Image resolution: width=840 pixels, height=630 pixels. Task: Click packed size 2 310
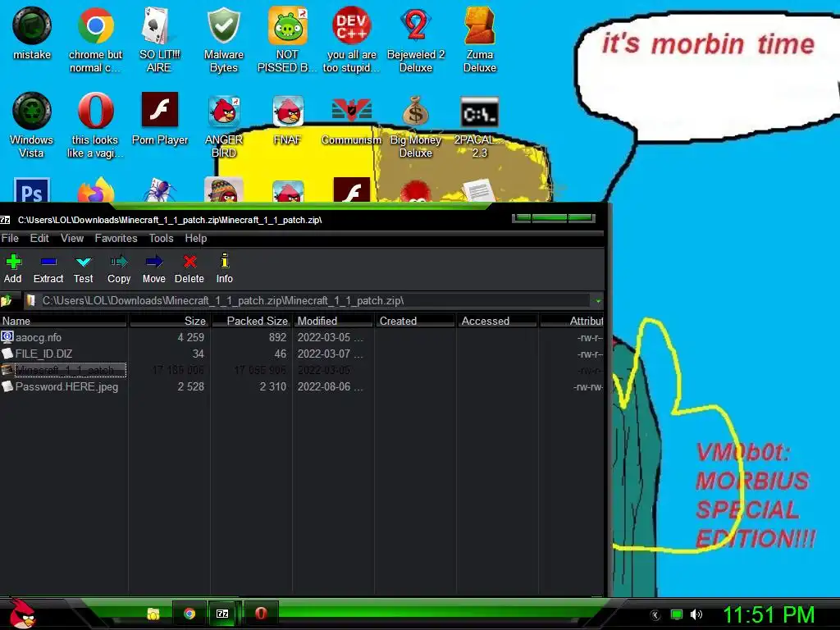272,387
